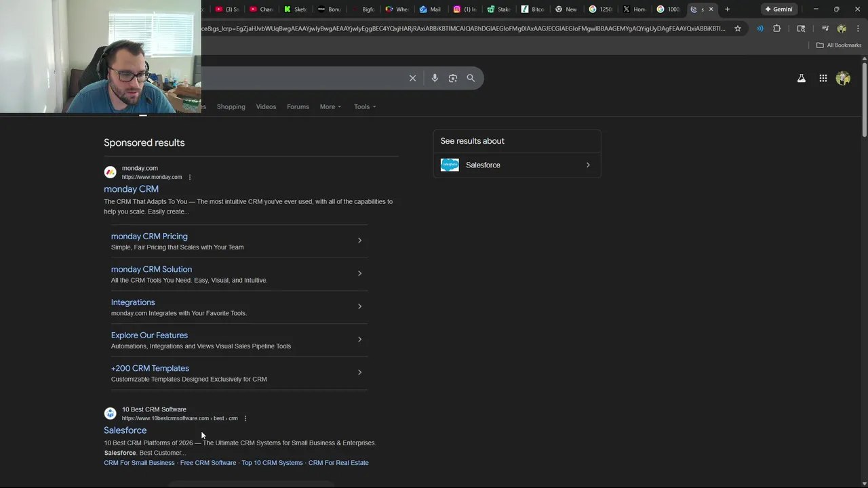Expand the More filters dropdown
The width and height of the screenshot is (868, 488).
[330, 107]
